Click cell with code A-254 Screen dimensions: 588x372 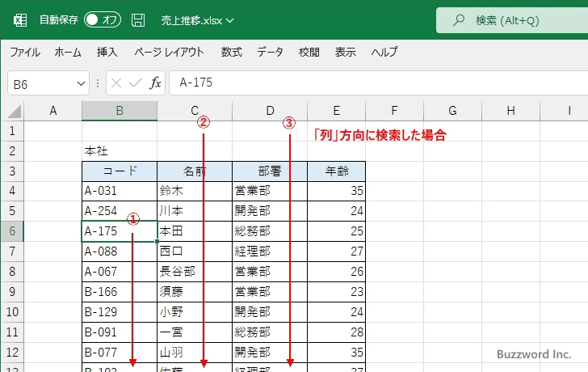[120, 211]
